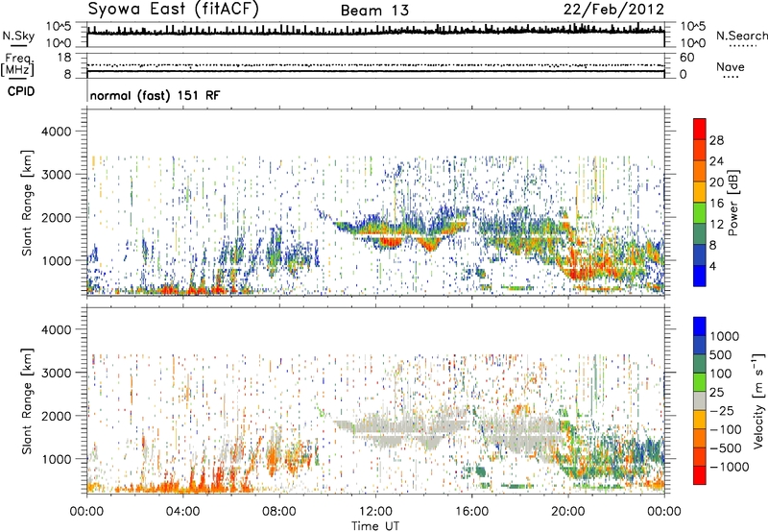Click the date '22/Feb/2012'

coord(613,9)
